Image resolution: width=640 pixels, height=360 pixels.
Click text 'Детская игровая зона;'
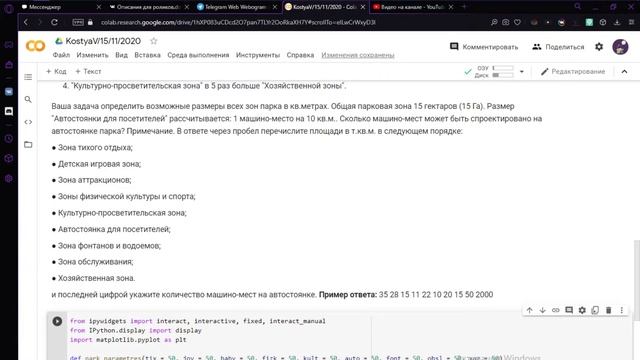[x=99, y=164]
